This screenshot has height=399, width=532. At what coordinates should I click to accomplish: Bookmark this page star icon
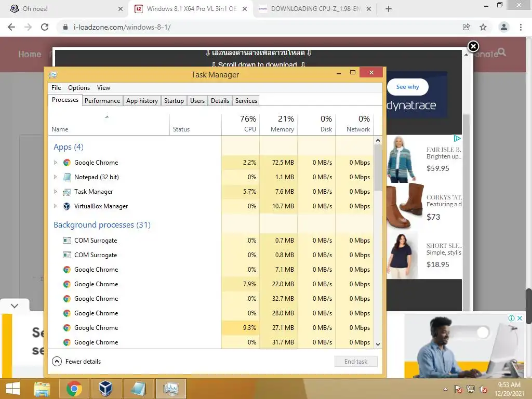coord(483,27)
